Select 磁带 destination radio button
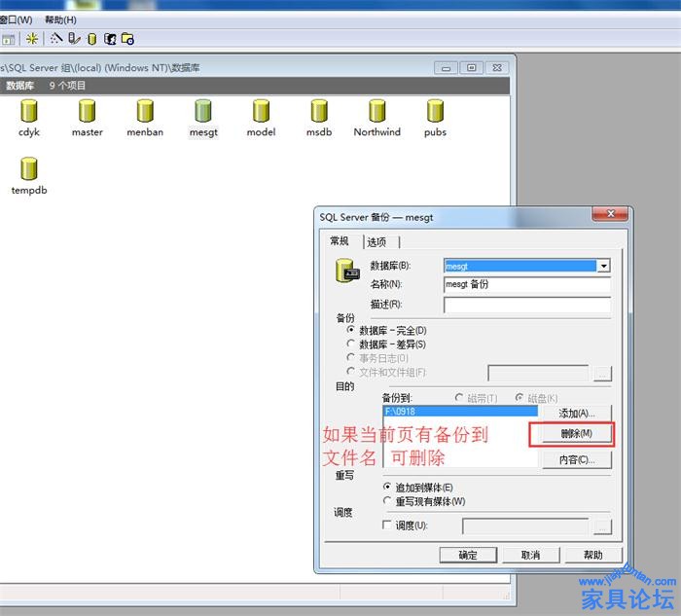Viewport: 681px width, 616px height. (458, 397)
